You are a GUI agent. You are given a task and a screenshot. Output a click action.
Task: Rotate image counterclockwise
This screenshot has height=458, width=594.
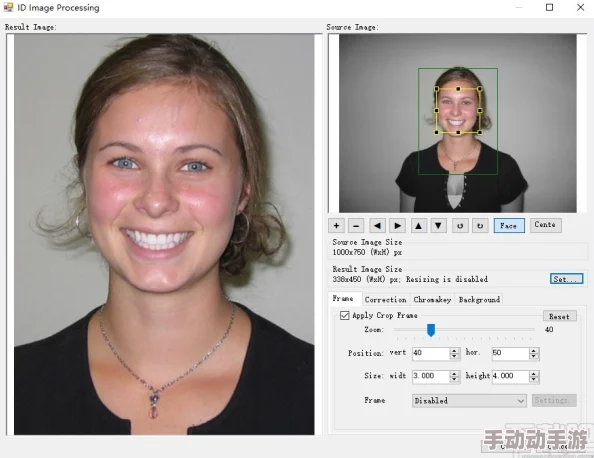click(x=460, y=226)
